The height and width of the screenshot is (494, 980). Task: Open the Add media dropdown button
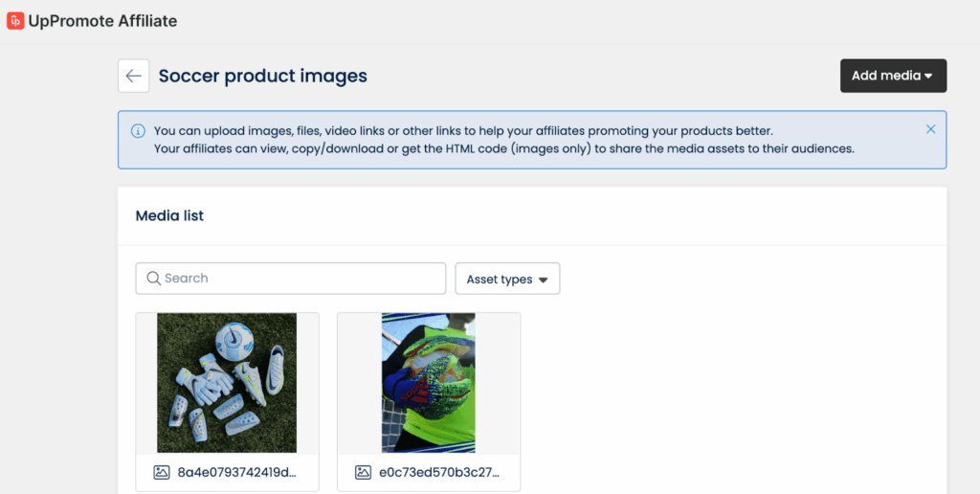coord(893,77)
